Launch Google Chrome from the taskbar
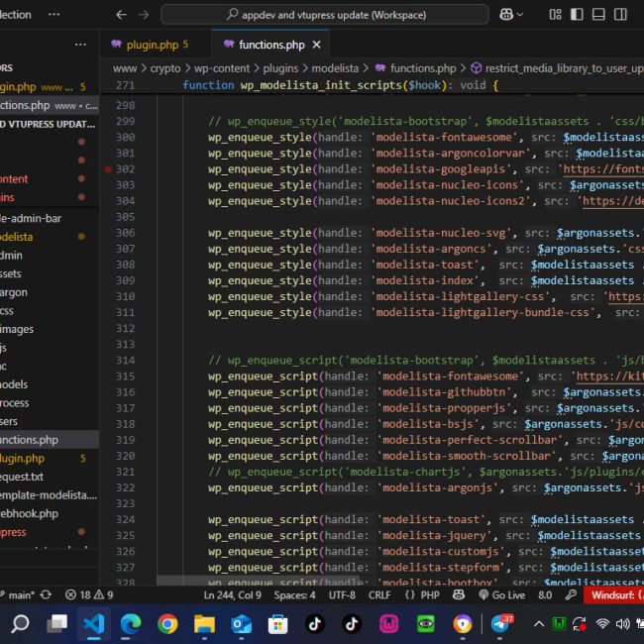Screen dimensions: 644x644 [167, 624]
